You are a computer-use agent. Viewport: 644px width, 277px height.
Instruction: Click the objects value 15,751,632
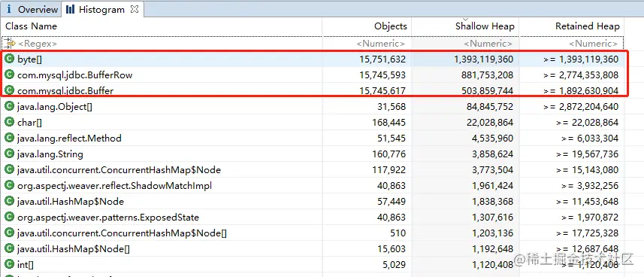(382, 59)
